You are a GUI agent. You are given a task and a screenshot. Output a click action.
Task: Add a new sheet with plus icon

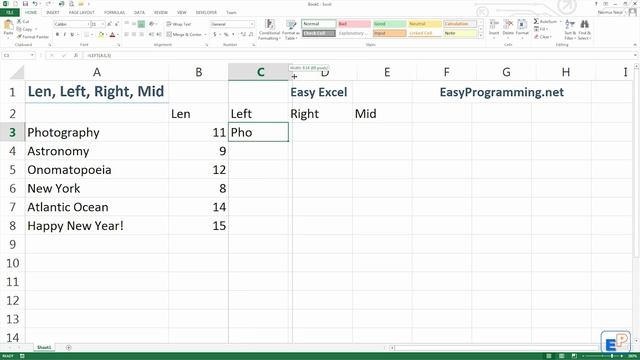[x=69, y=347]
